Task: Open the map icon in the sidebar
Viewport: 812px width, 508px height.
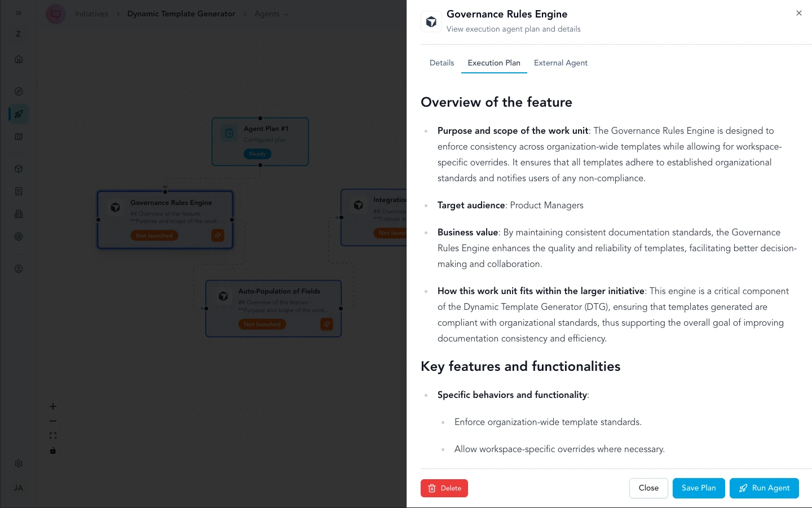Action: [x=19, y=136]
